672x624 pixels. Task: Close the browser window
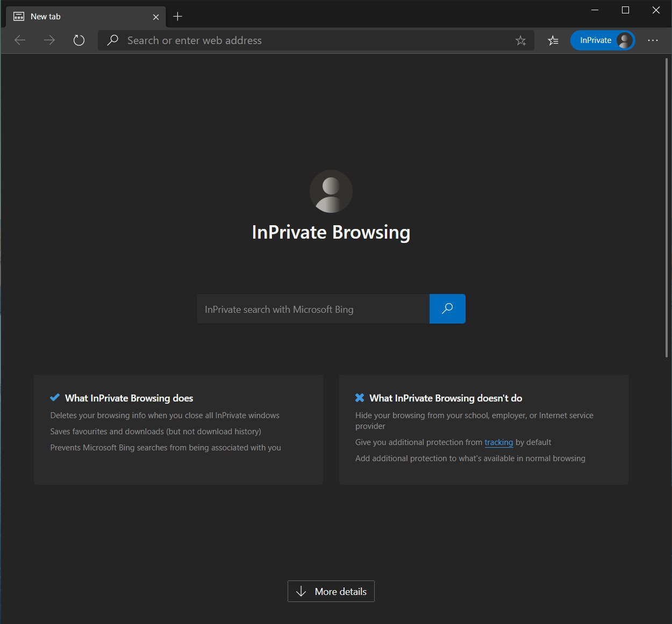[656, 10]
